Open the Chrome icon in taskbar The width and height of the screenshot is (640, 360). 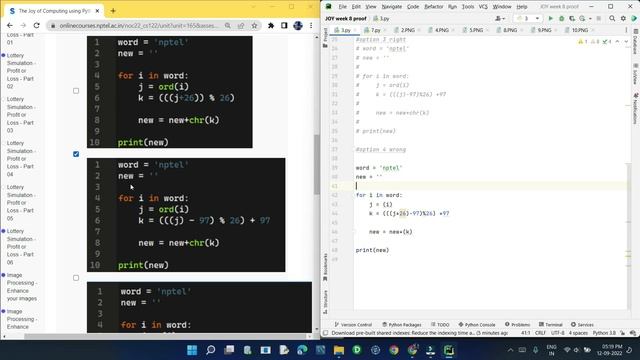(394, 350)
